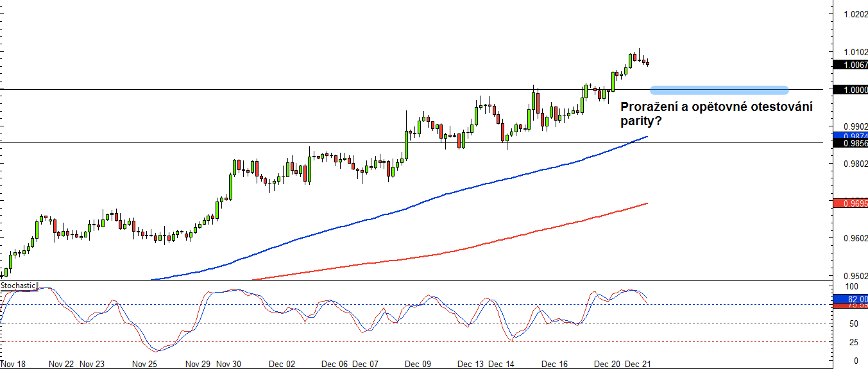Click the Nov 25 date label

tap(145, 364)
